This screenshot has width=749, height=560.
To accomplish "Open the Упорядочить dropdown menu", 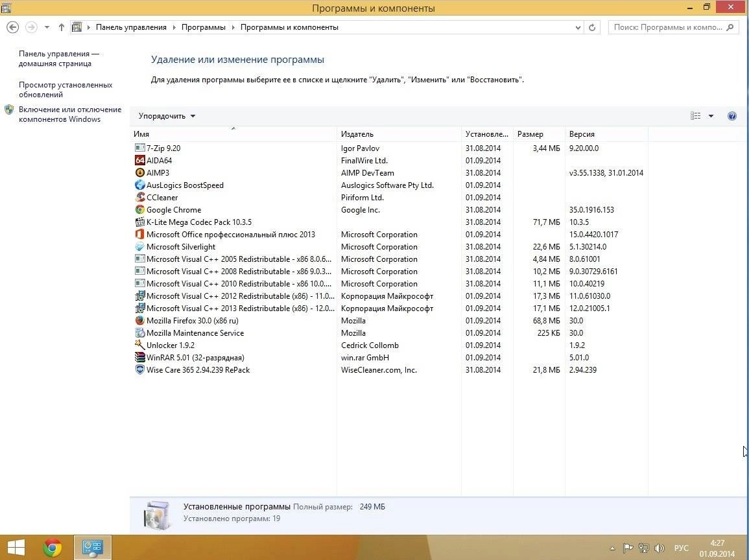I will pyautogui.click(x=167, y=116).
